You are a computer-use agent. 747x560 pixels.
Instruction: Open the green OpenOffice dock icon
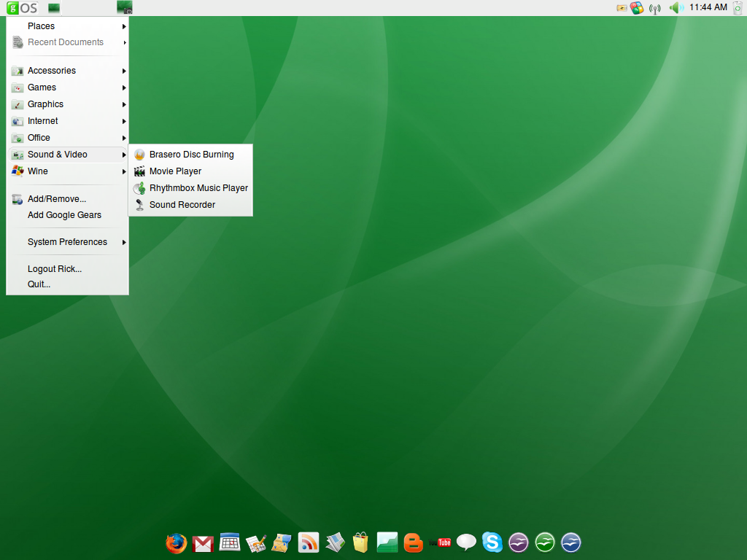coord(544,542)
